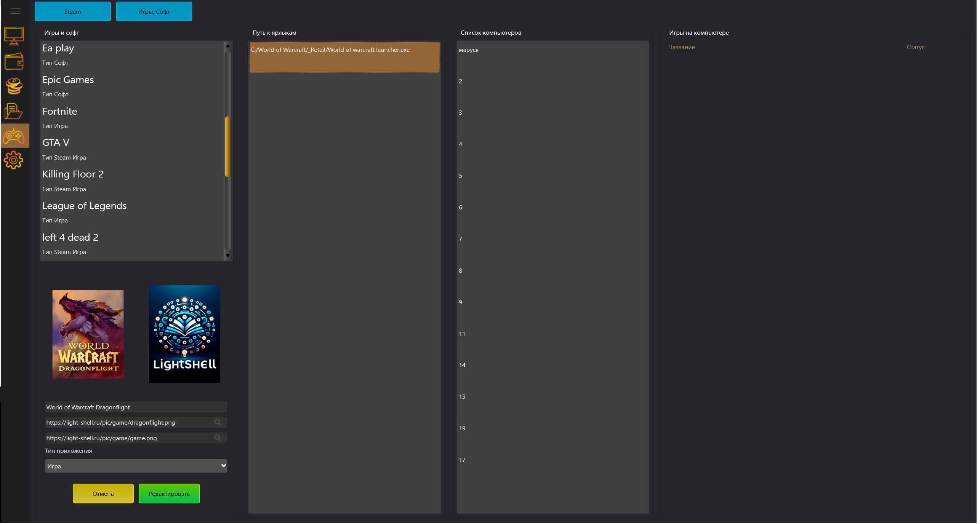Select Fortnite in the games list
The image size is (980, 524).
coord(60,112)
